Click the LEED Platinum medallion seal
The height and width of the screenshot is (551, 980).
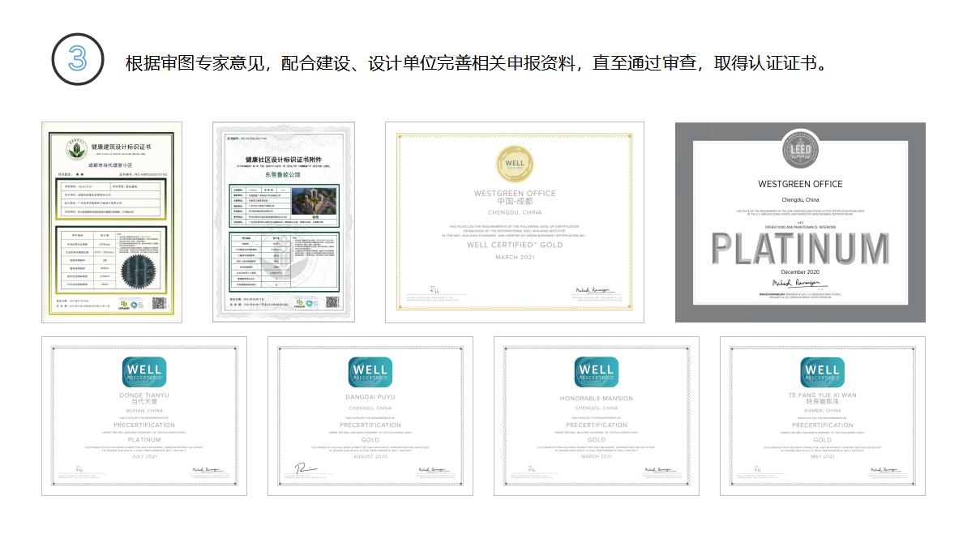pos(800,152)
